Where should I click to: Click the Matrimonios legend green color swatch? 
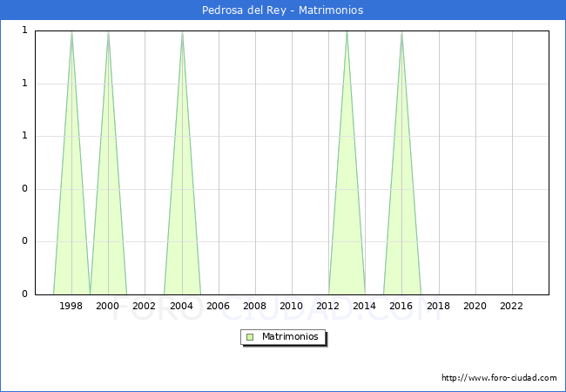(249, 337)
